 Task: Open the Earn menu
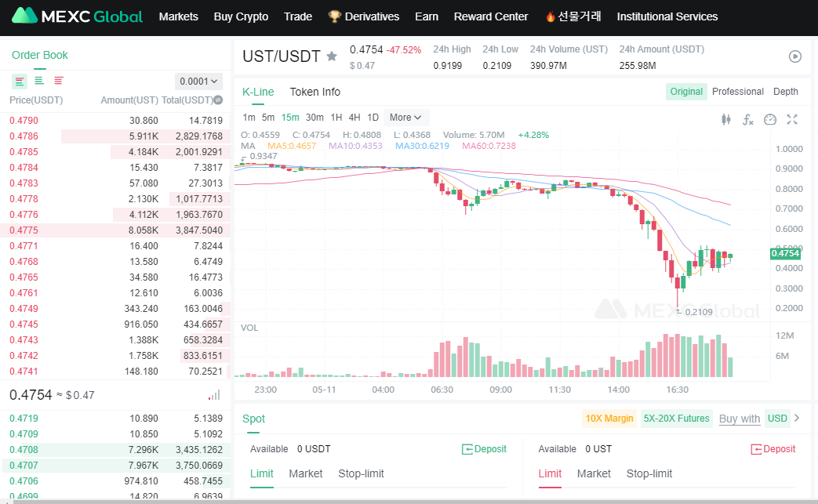coord(427,16)
